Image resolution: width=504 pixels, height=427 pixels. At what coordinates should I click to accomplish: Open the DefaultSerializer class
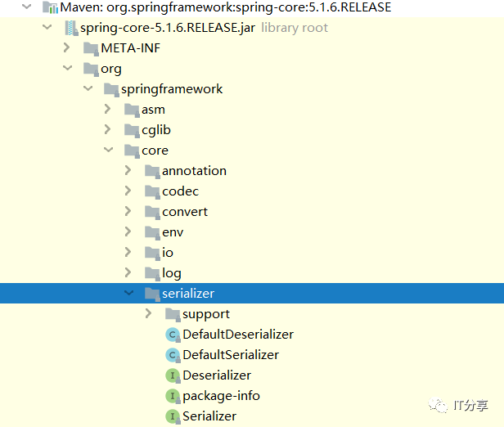231,355
